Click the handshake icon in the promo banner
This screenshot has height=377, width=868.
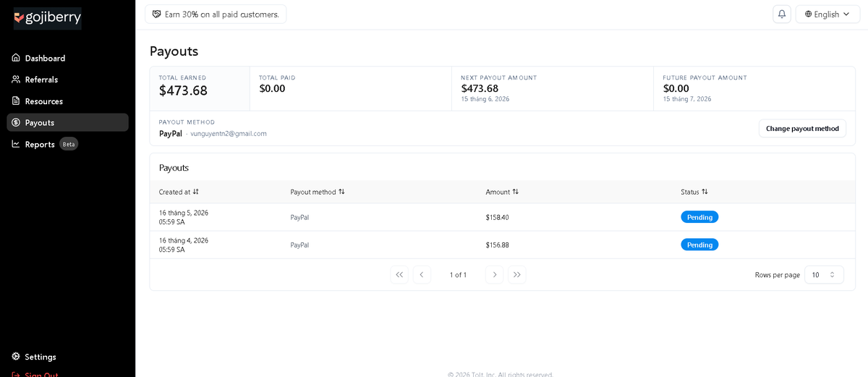(x=157, y=14)
